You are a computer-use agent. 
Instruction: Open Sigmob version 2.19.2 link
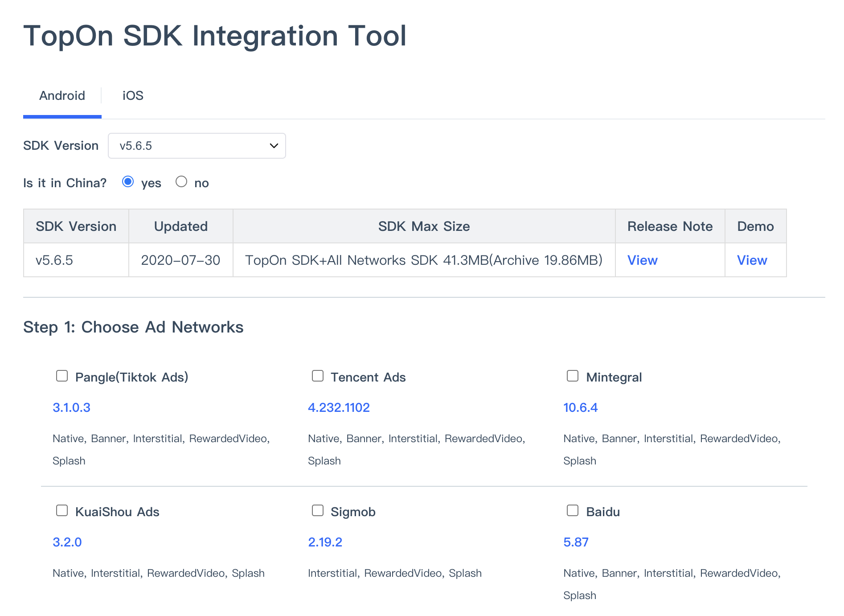pos(325,542)
